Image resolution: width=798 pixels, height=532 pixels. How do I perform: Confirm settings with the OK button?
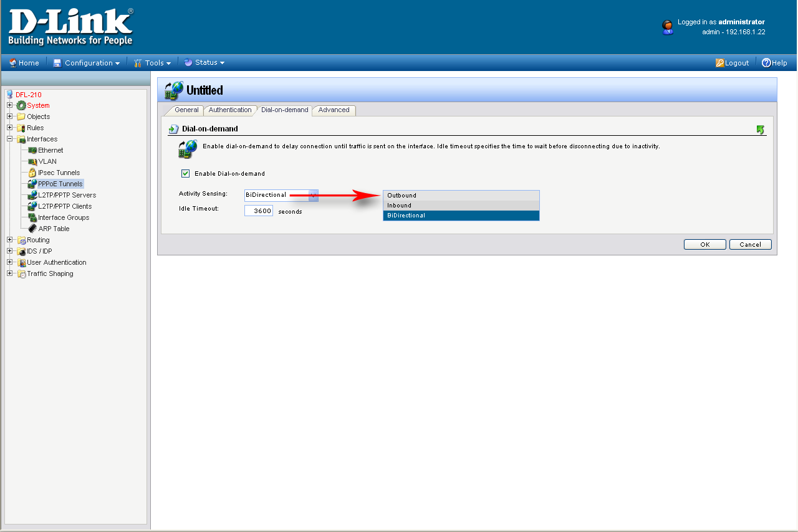705,244
